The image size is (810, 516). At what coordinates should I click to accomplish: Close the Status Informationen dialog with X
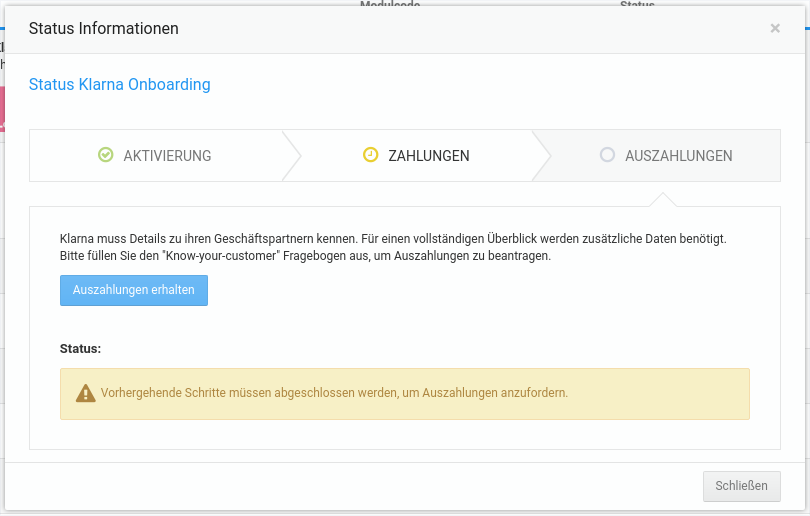tap(775, 28)
